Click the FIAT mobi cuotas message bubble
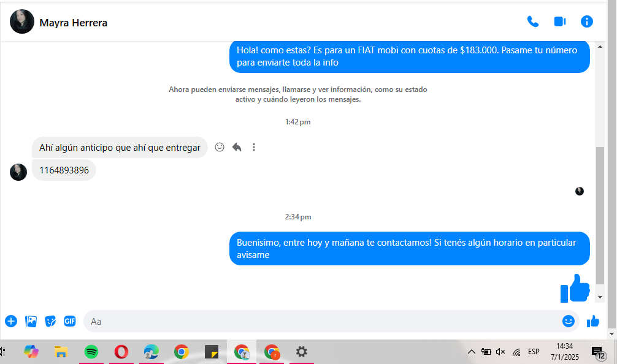Viewport: 617px width, 364px height. tap(410, 56)
